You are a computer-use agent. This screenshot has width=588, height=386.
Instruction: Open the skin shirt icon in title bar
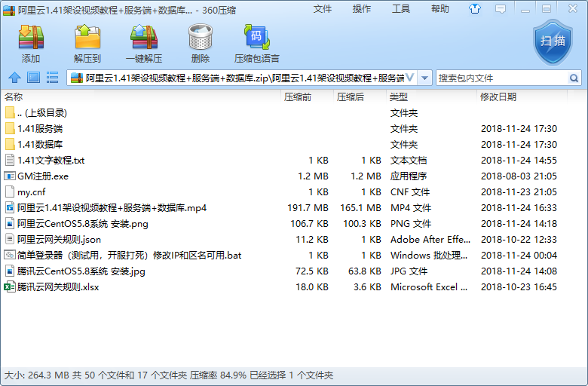(475, 8)
